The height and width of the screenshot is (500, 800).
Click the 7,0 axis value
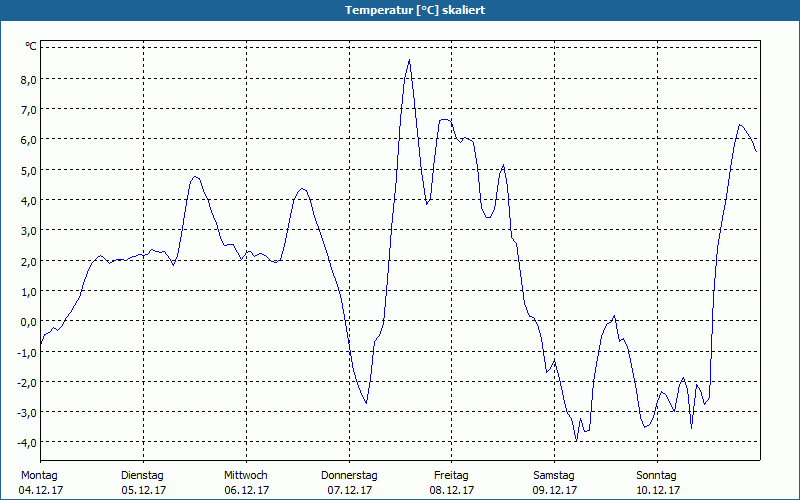pyautogui.click(x=29, y=110)
